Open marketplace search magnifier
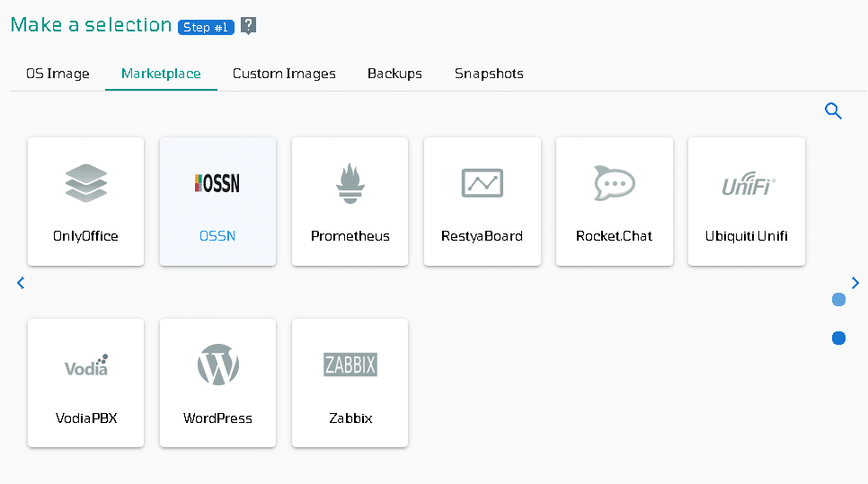Image resolution: width=868 pixels, height=484 pixels. coord(833,111)
